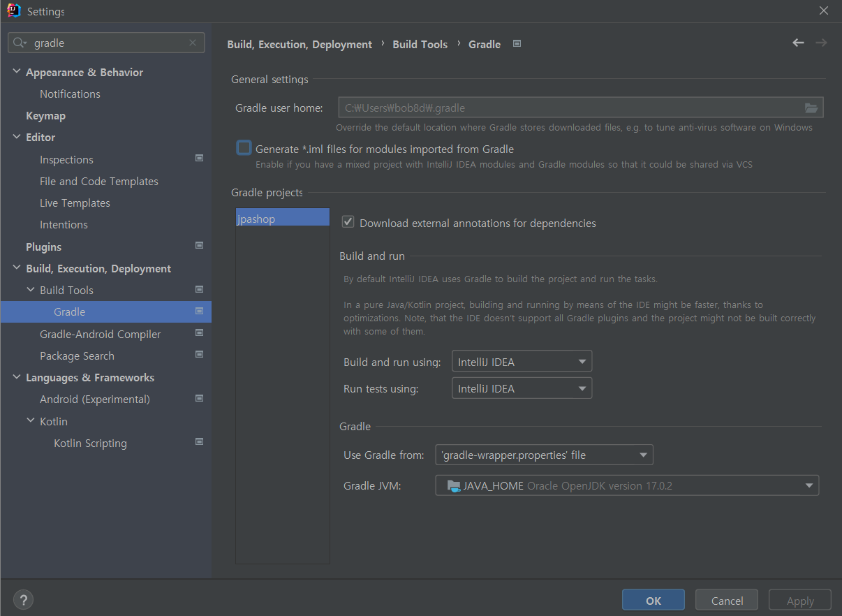Open the Live Templates settings page
This screenshot has width=842, height=616.
pyautogui.click(x=75, y=203)
